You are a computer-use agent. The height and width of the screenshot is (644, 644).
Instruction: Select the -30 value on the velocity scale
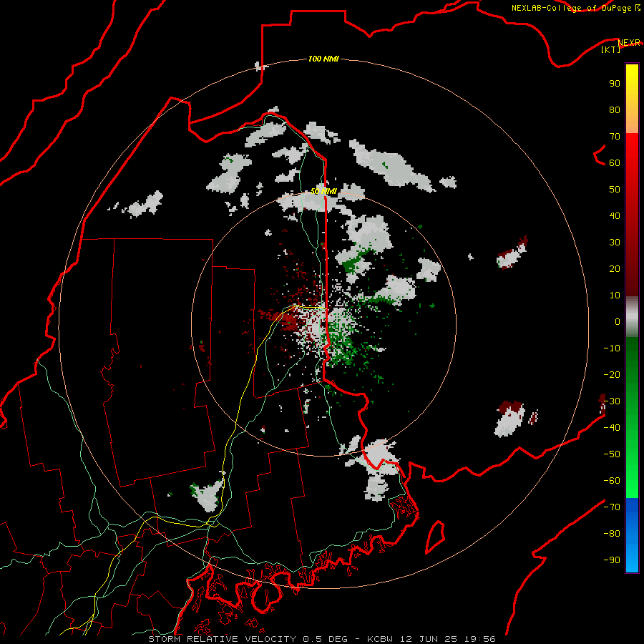[612, 401]
